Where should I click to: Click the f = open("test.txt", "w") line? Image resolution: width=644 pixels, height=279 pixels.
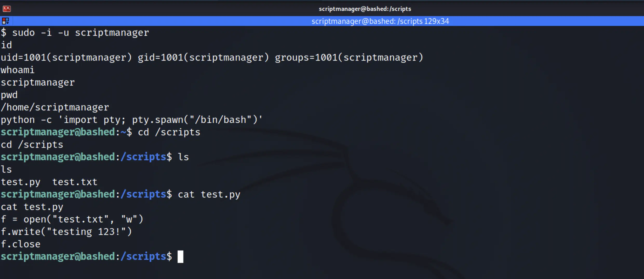pyautogui.click(x=72, y=219)
